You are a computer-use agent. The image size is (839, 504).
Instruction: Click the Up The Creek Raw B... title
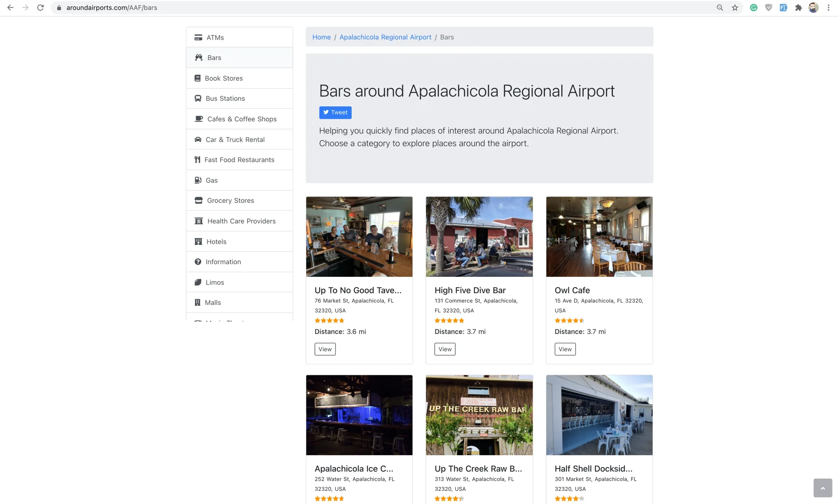(478, 469)
